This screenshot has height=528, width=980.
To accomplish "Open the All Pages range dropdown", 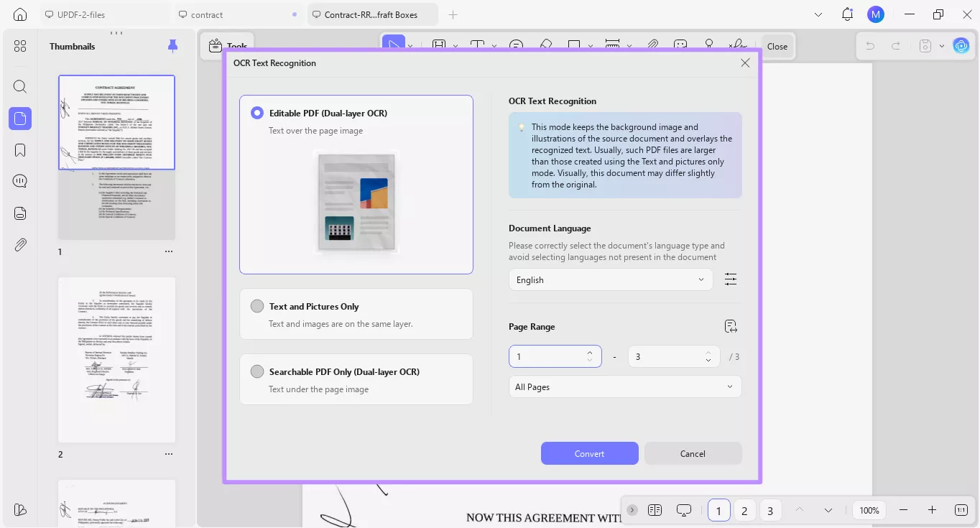I will click(625, 386).
